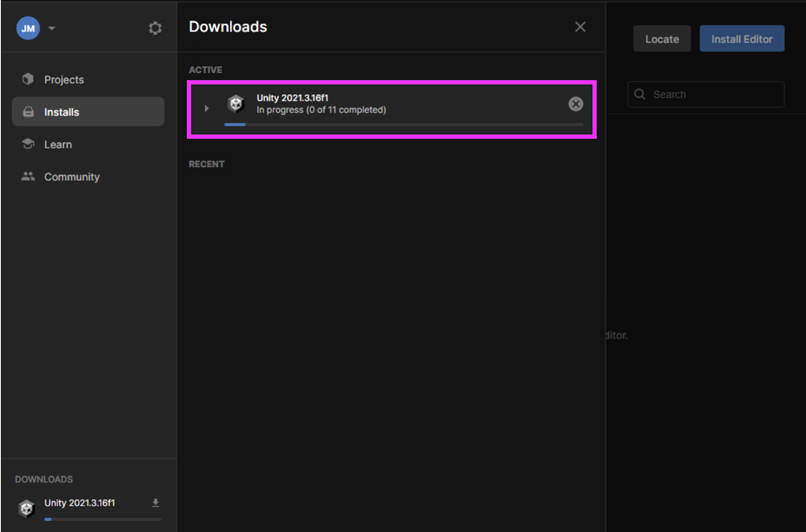This screenshot has width=806, height=532.
Task: Click the magnifying glass search icon
Action: [x=640, y=94]
